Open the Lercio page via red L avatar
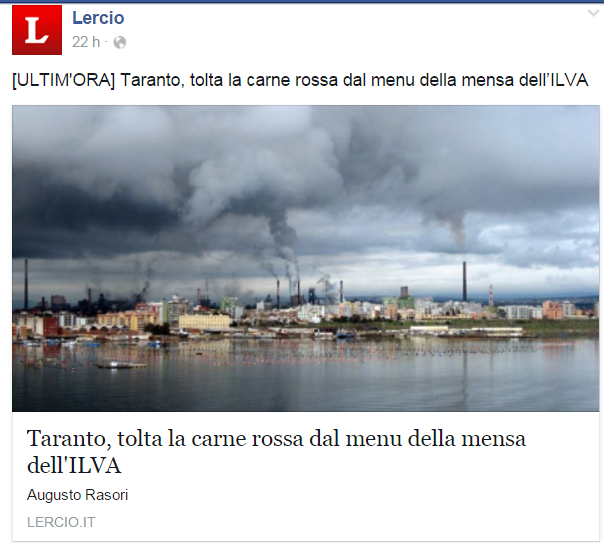Screen dimensions: 604x543 (x=37, y=30)
